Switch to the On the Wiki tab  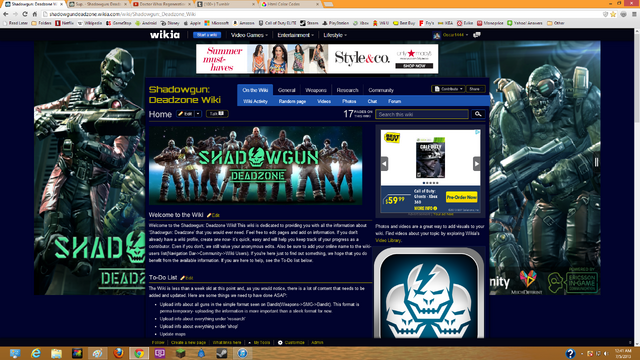click(x=255, y=90)
